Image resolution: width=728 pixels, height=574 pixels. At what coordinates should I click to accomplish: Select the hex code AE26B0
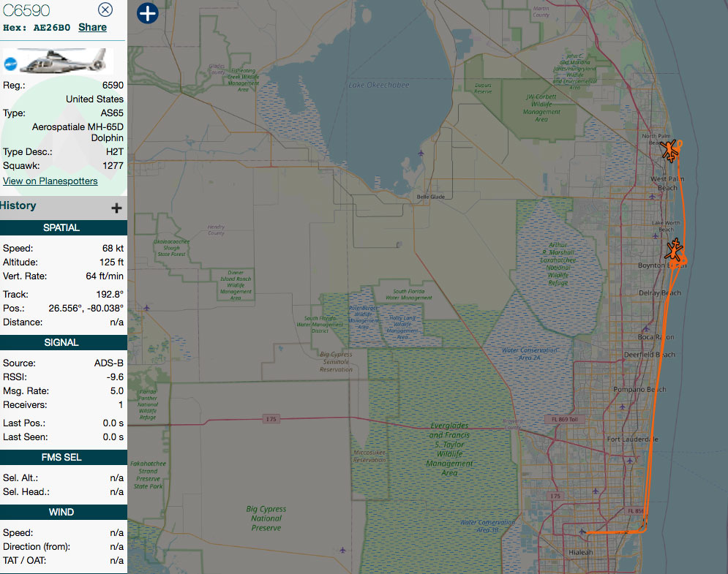click(x=51, y=27)
